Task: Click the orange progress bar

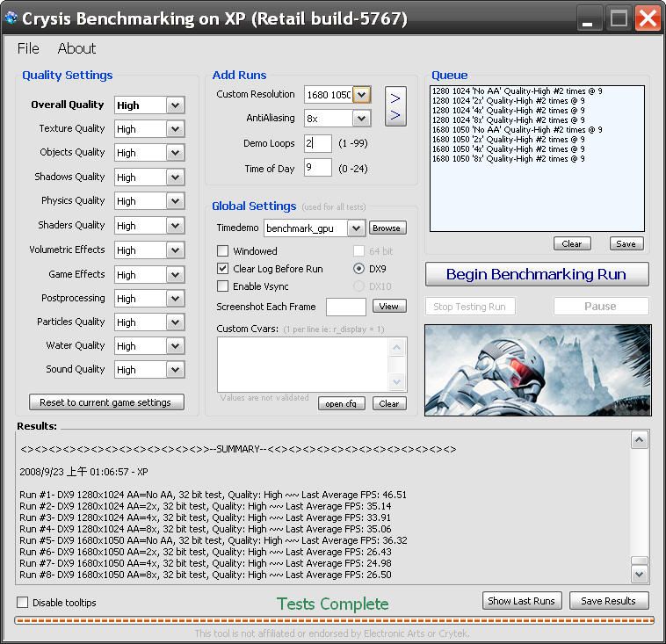Action: point(334,620)
